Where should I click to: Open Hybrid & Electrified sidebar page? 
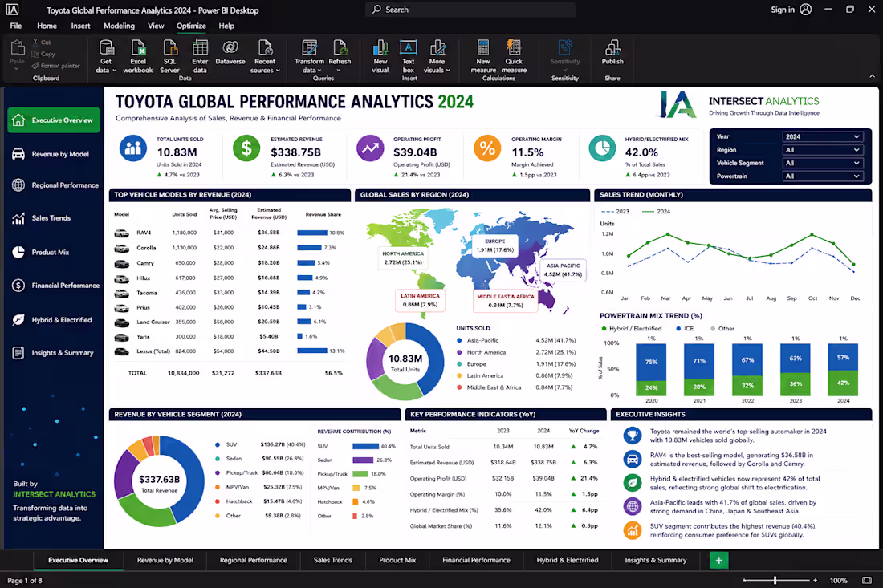(x=54, y=320)
